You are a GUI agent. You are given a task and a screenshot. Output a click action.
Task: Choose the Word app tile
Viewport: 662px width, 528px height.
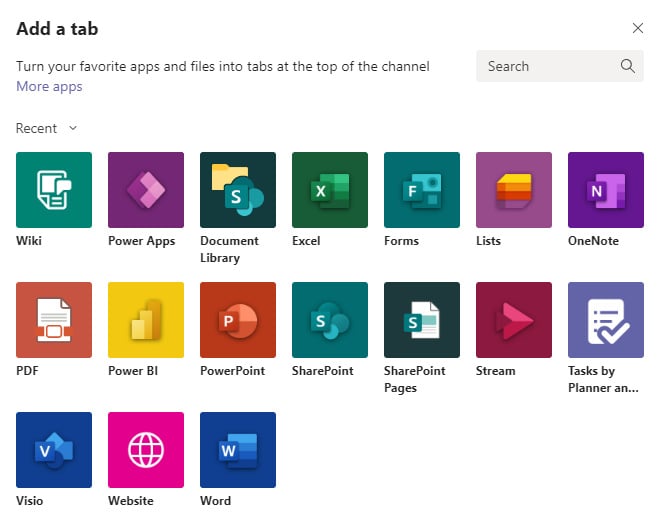(238, 450)
